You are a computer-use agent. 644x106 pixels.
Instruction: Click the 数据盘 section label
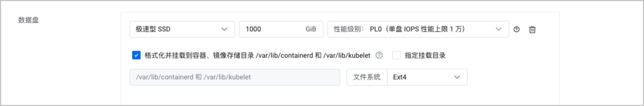28,20
